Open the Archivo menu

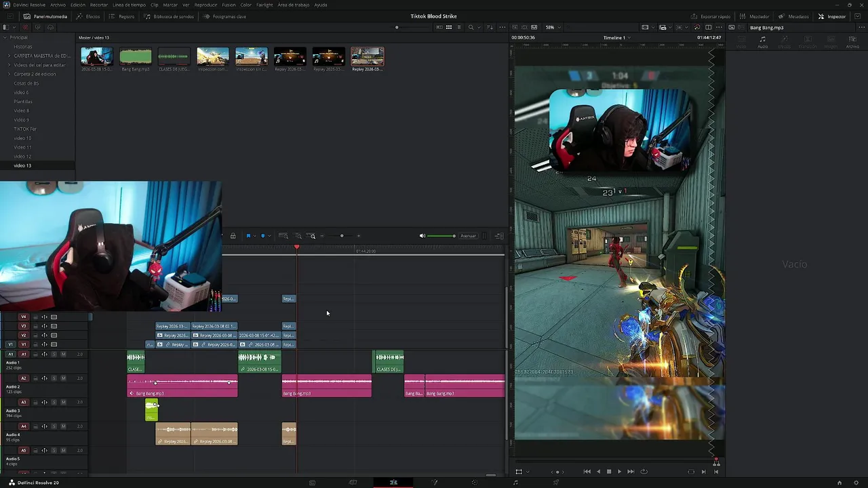click(x=58, y=5)
